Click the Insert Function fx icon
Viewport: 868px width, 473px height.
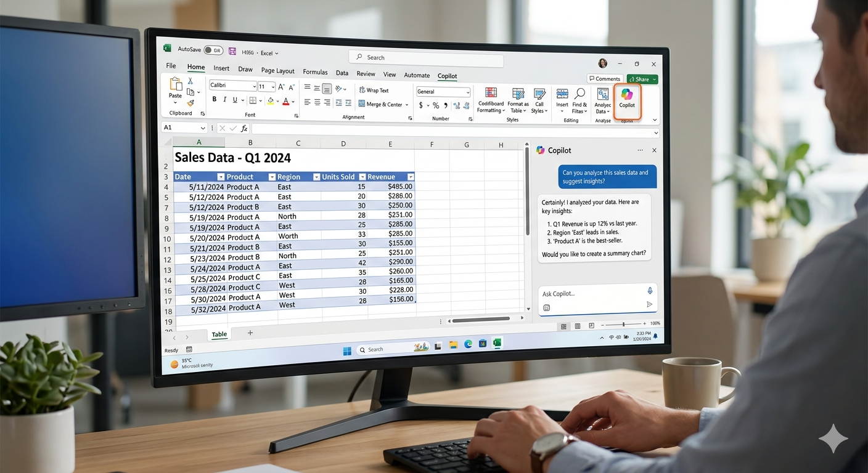pos(244,128)
